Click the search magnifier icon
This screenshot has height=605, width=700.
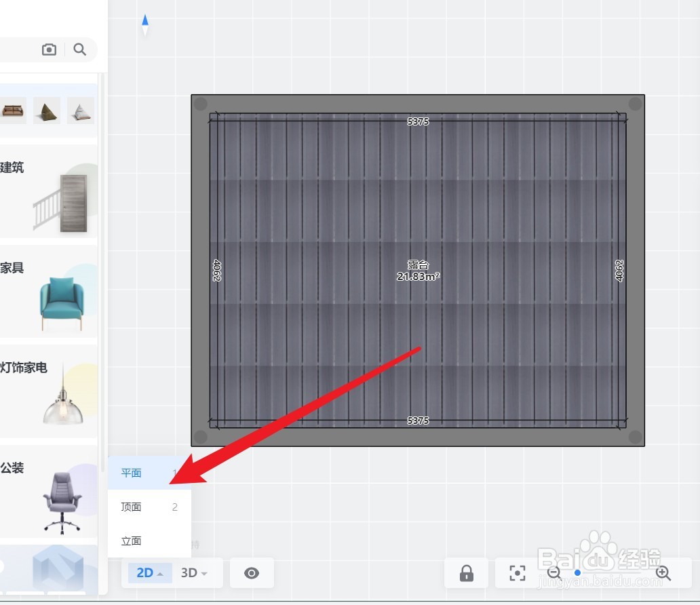80,49
